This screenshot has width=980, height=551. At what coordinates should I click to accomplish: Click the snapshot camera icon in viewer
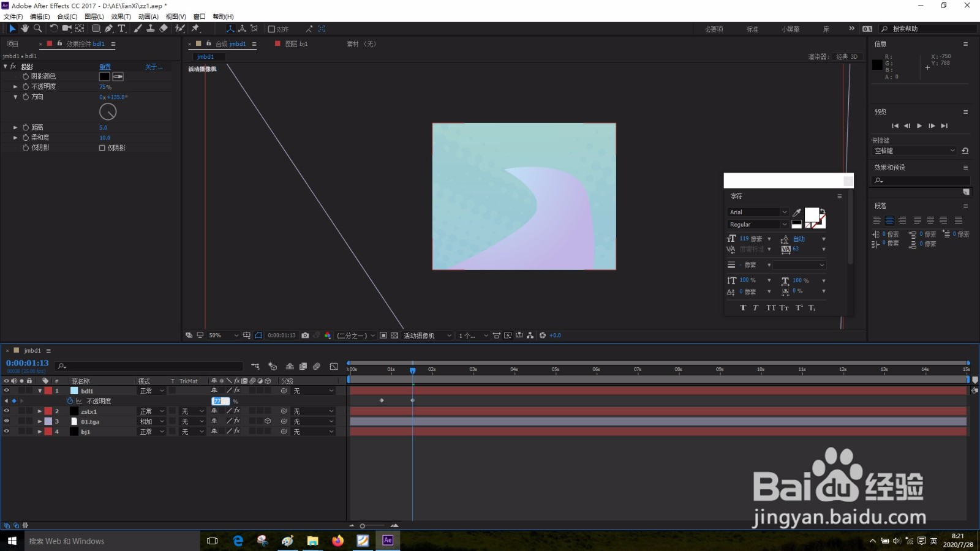pos(305,335)
